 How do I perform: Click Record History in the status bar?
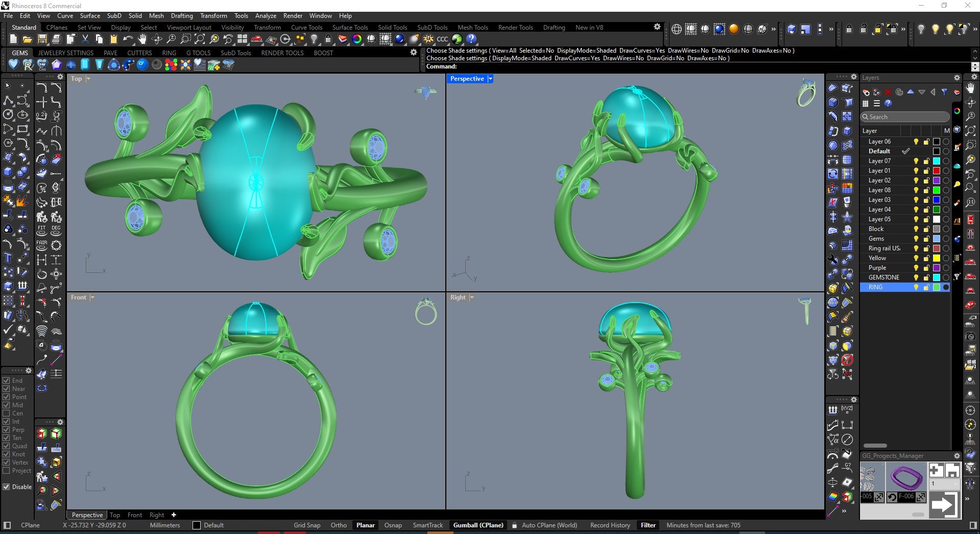click(610, 525)
